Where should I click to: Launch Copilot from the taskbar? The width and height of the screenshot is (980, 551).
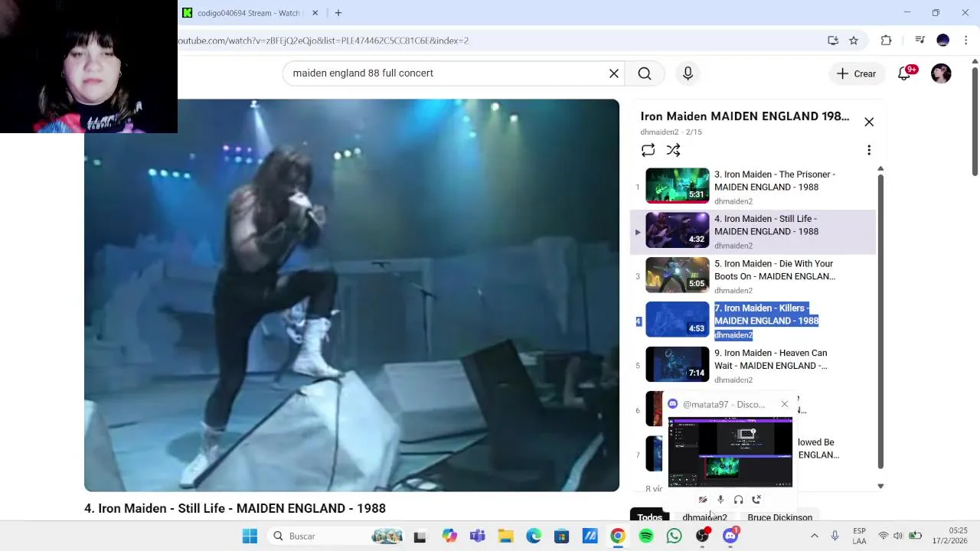(x=449, y=536)
